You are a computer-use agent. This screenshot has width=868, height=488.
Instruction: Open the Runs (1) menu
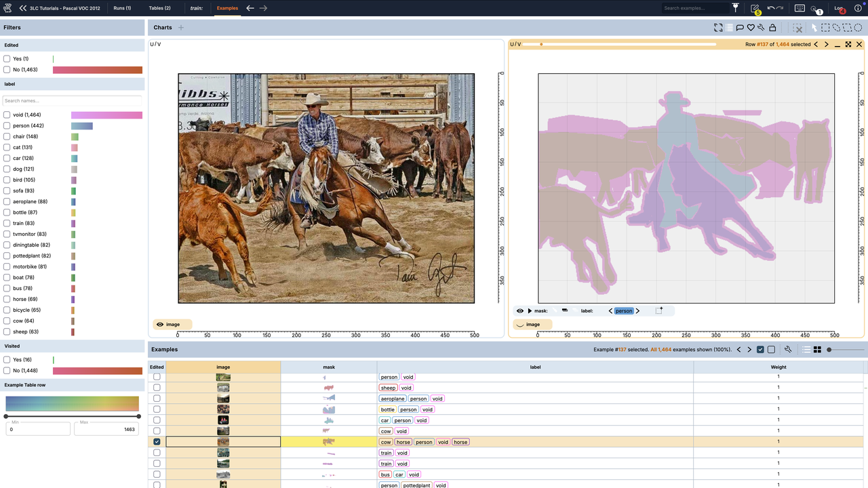(x=122, y=8)
